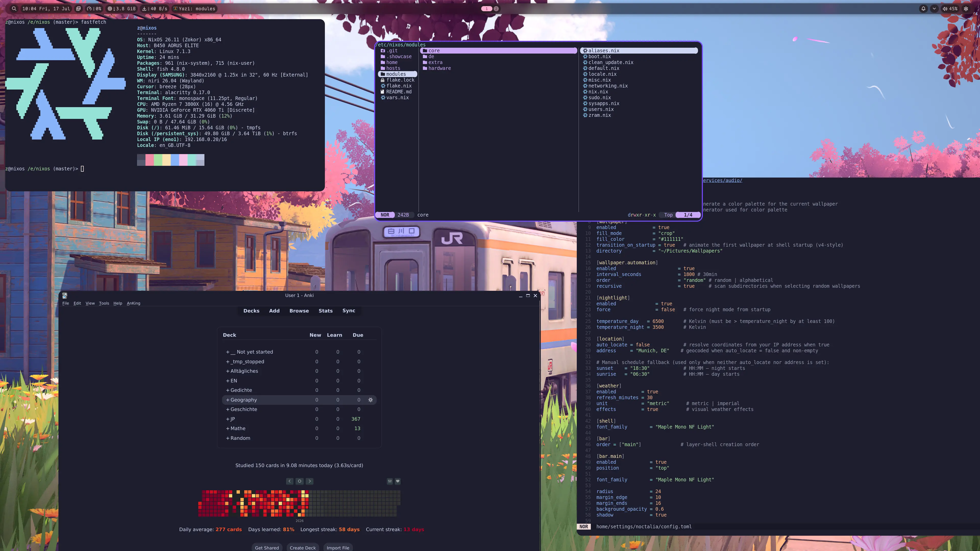Expand the '__ Not yet started' deck
980x551 pixels.
[227, 352]
